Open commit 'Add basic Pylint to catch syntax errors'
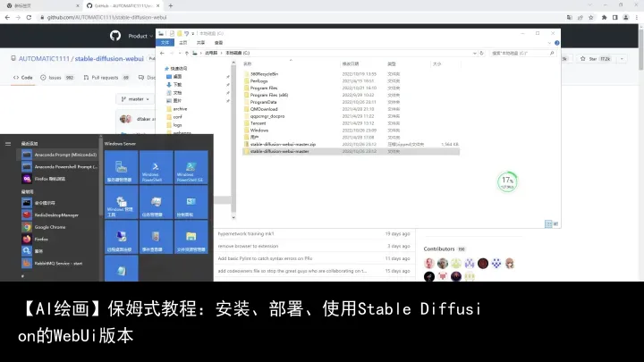 tap(265, 258)
